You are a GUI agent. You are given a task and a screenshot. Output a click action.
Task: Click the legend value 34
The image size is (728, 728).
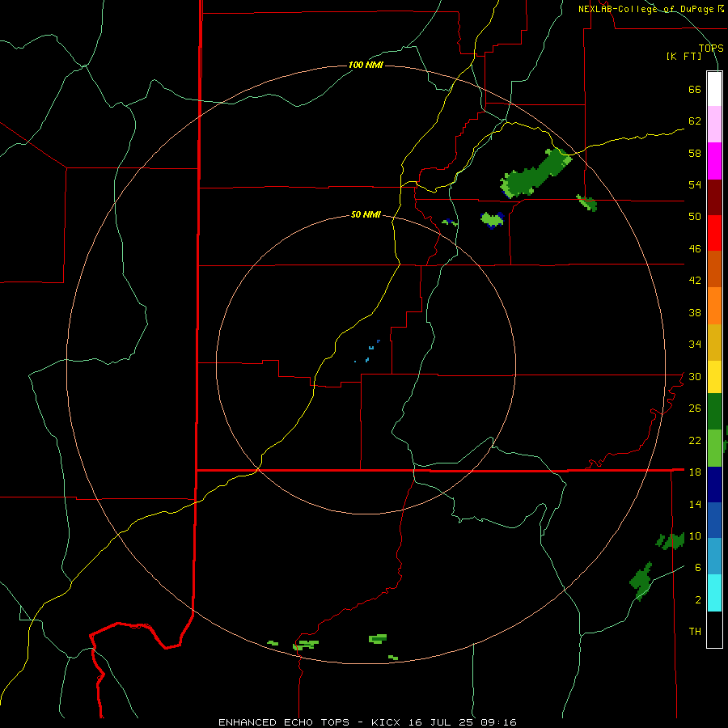click(695, 344)
